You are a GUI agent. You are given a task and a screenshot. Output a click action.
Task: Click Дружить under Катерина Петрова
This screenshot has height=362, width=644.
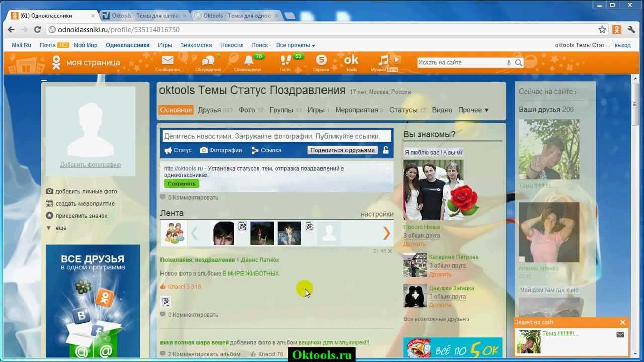click(x=440, y=275)
